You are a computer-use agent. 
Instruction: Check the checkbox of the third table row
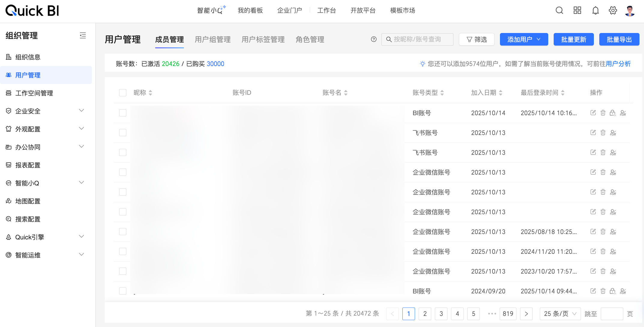[x=123, y=152]
